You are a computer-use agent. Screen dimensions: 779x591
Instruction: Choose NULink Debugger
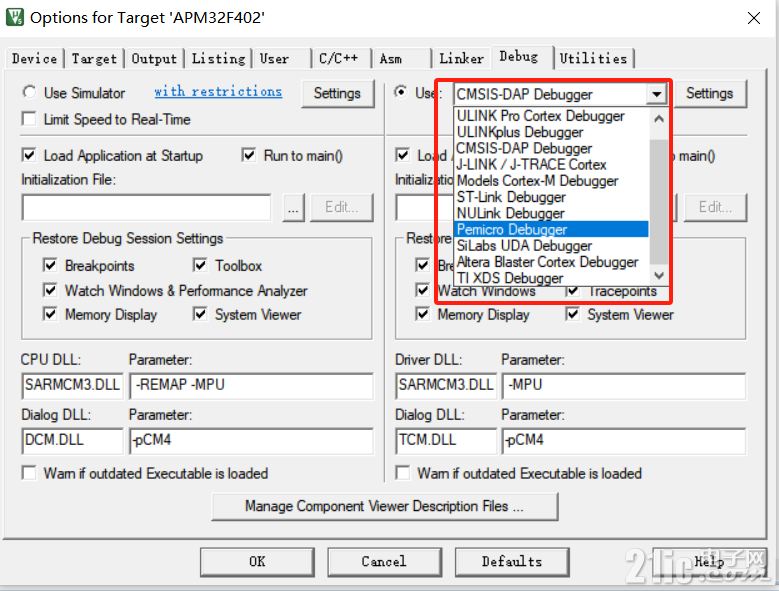551,213
